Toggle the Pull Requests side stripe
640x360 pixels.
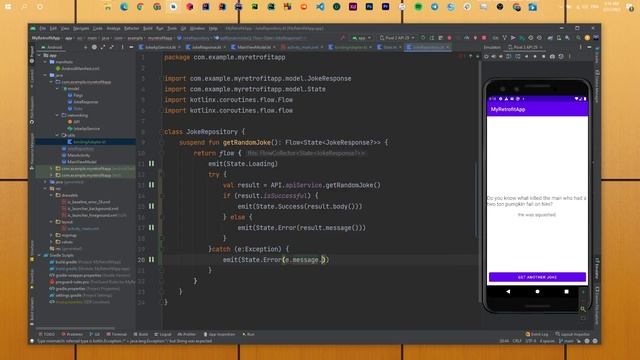click(32, 110)
